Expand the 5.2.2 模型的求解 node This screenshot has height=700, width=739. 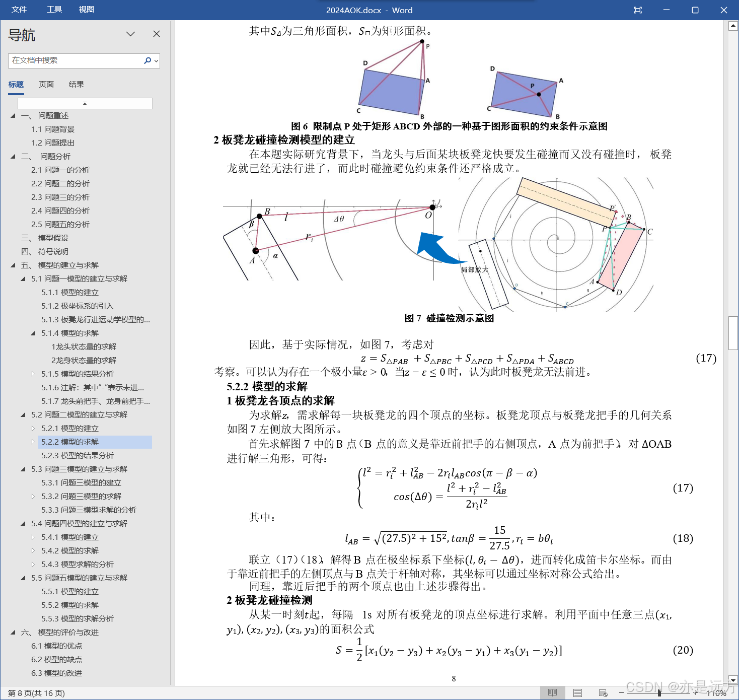(x=33, y=442)
